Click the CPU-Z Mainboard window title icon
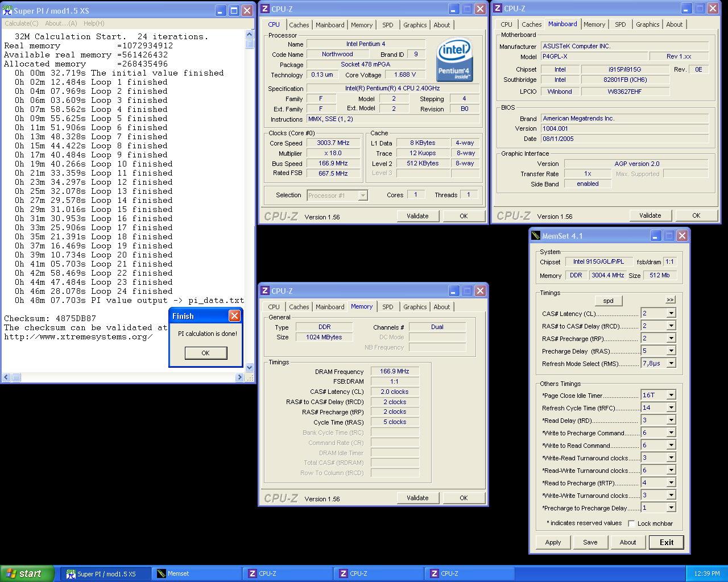Screen dimensions: 728x582 click(x=498, y=9)
